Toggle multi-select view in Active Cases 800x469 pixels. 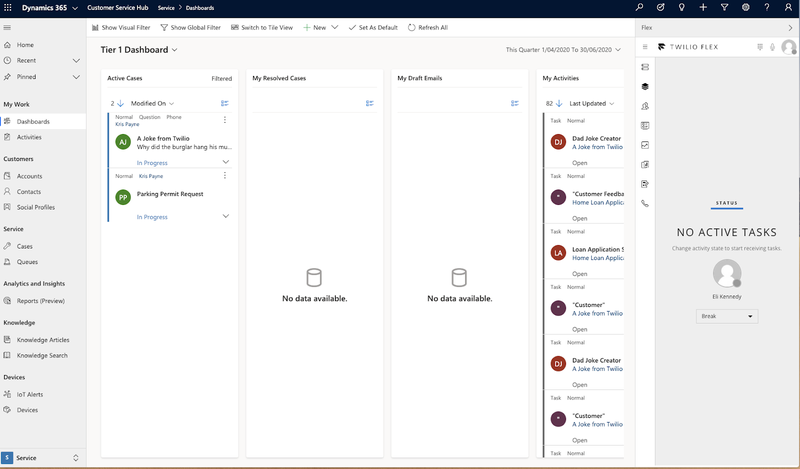click(225, 103)
